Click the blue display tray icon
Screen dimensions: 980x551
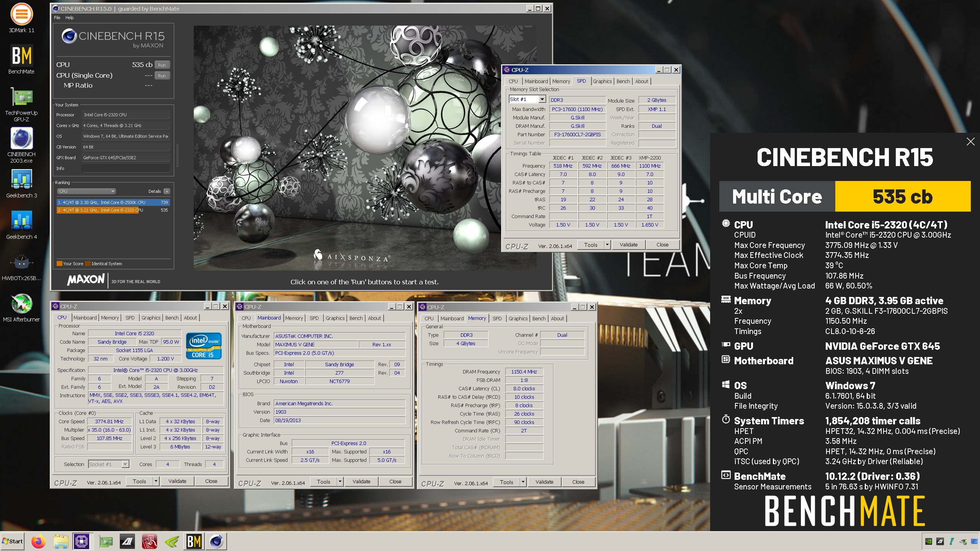(974, 541)
